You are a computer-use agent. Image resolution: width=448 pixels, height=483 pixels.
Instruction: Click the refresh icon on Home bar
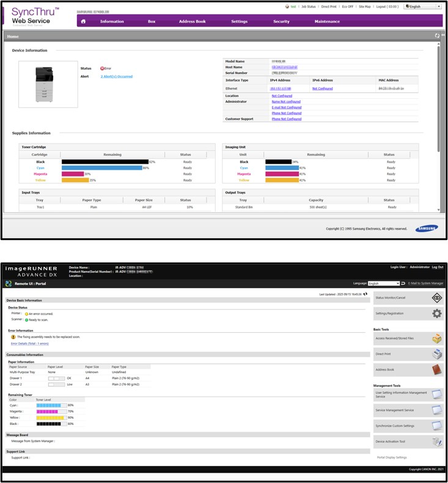(437, 36)
